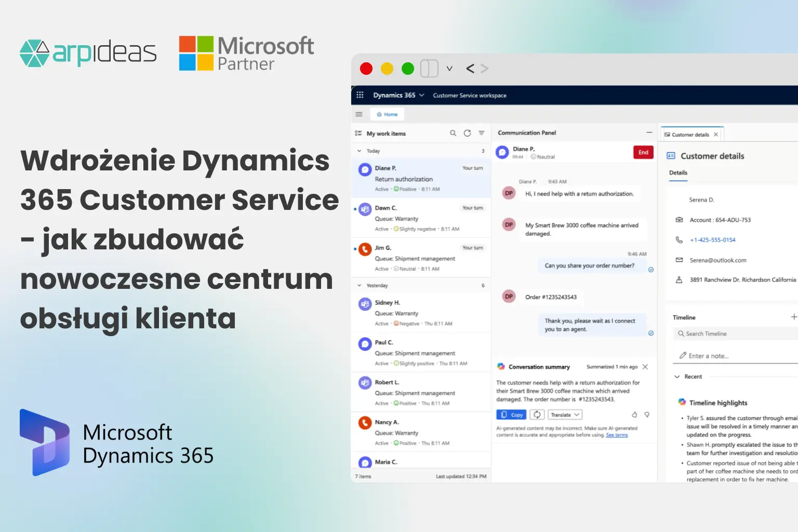Viewport: 798px width, 532px height.
Task: Click message 'Order #1235243543'
Action: [551, 297]
